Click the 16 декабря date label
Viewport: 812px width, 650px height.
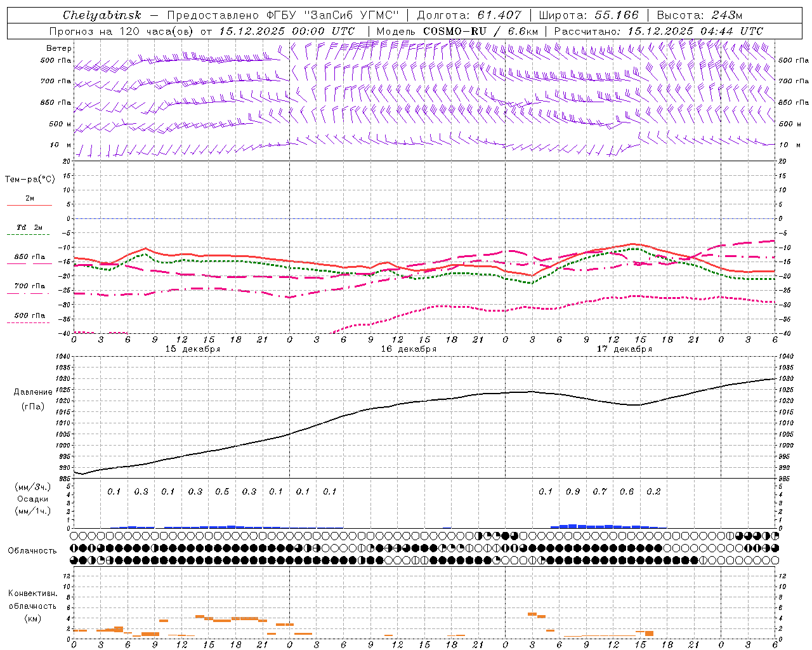(409, 349)
